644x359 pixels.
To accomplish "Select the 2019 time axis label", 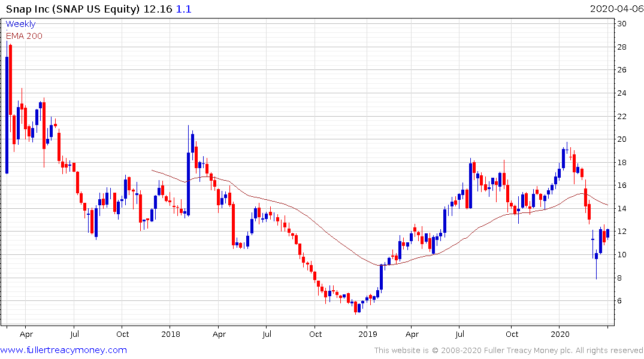I will coord(367,334).
